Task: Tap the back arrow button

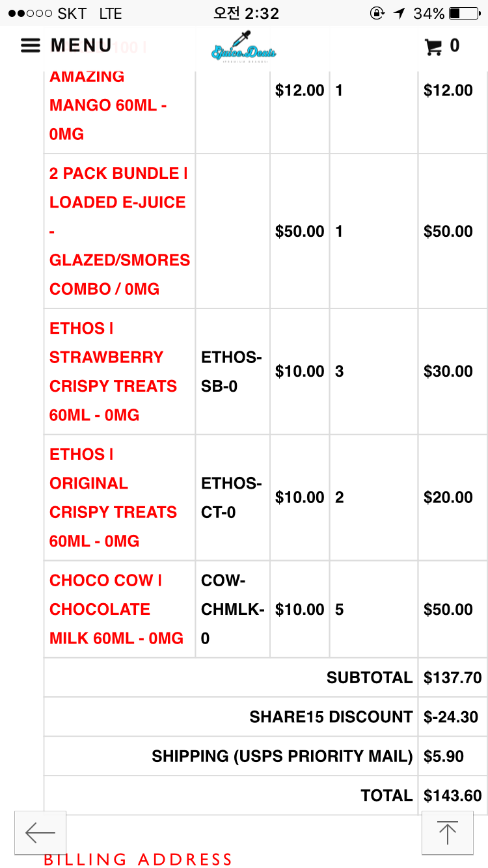Action: [40, 833]
